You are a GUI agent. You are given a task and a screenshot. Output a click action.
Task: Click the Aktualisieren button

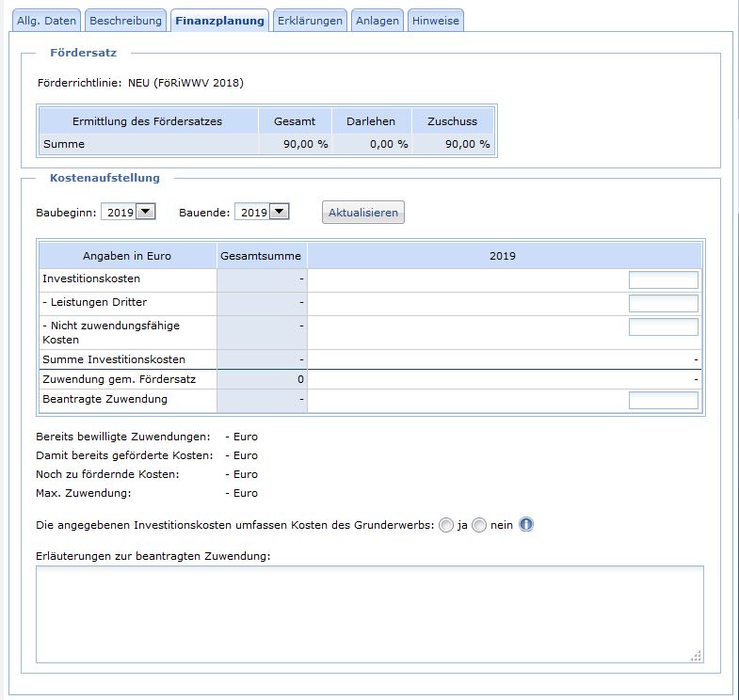point(362,213)
